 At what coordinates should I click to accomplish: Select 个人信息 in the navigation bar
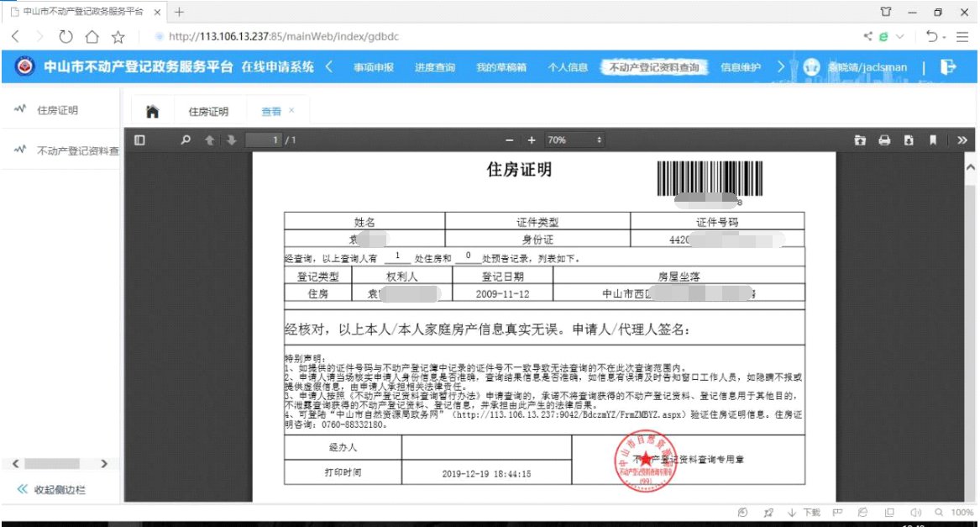click(x=568, y=67)
